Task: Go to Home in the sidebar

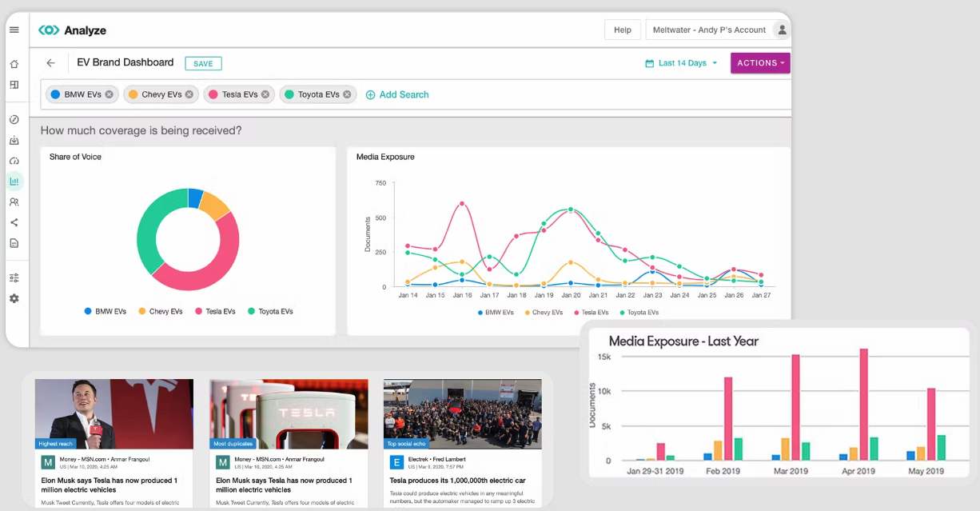Action: click(14, 64)
